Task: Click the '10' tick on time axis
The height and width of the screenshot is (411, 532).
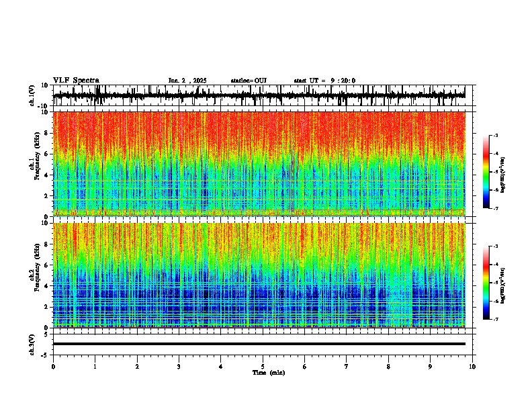Action: click(x=472, y=367)
